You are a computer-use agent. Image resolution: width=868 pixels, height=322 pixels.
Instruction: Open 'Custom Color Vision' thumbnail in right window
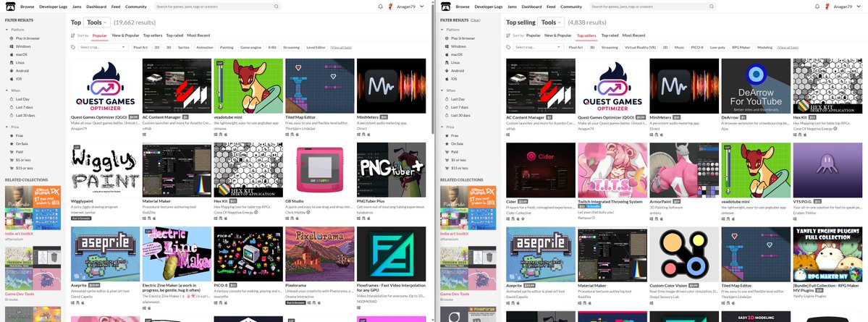point(683,253)
